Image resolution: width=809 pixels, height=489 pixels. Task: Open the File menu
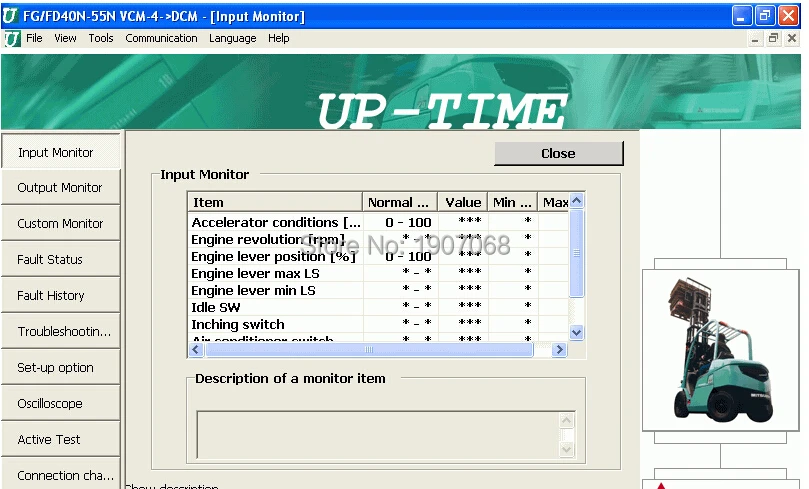coord(34,38)
